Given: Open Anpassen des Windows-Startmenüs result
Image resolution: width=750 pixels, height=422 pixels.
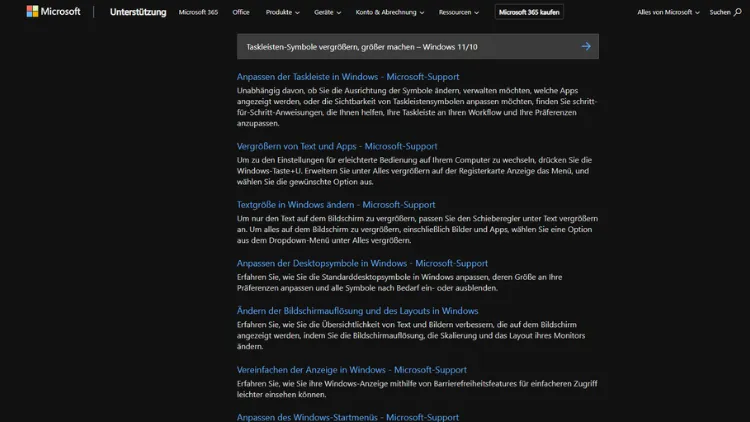Looking at the screenshot, I should 348,417.
